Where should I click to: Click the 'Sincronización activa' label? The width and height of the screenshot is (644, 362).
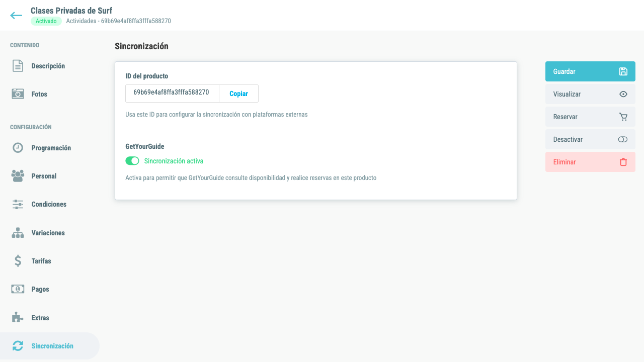pos(174,161)
